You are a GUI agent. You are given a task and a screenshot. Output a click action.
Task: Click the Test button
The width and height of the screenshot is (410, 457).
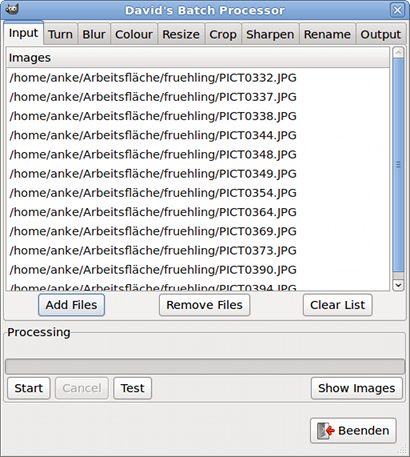coord(133,388)
